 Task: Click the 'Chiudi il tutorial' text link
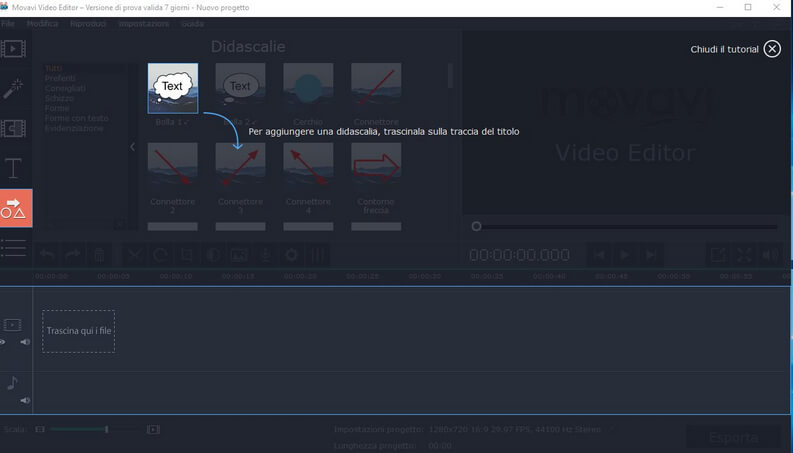pos(724,49)
